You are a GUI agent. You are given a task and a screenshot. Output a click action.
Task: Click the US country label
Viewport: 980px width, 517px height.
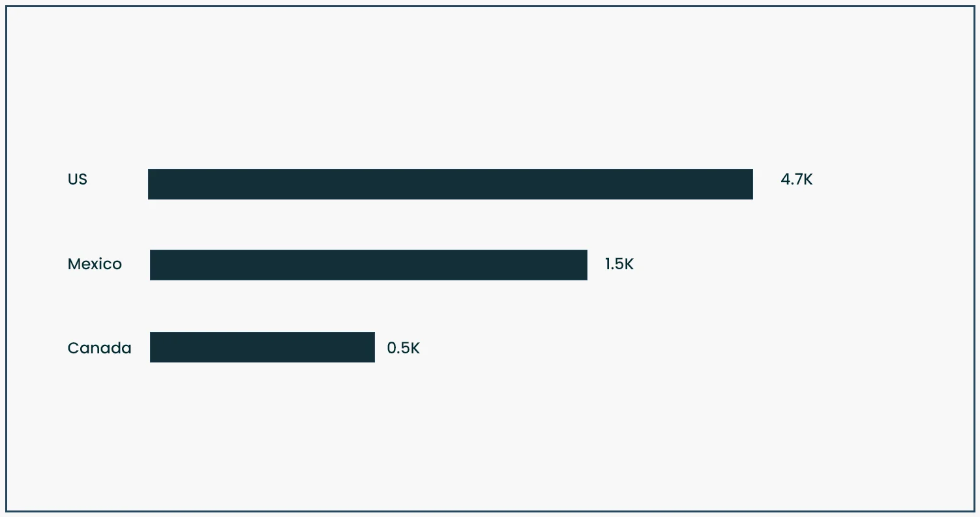point(78,179)
